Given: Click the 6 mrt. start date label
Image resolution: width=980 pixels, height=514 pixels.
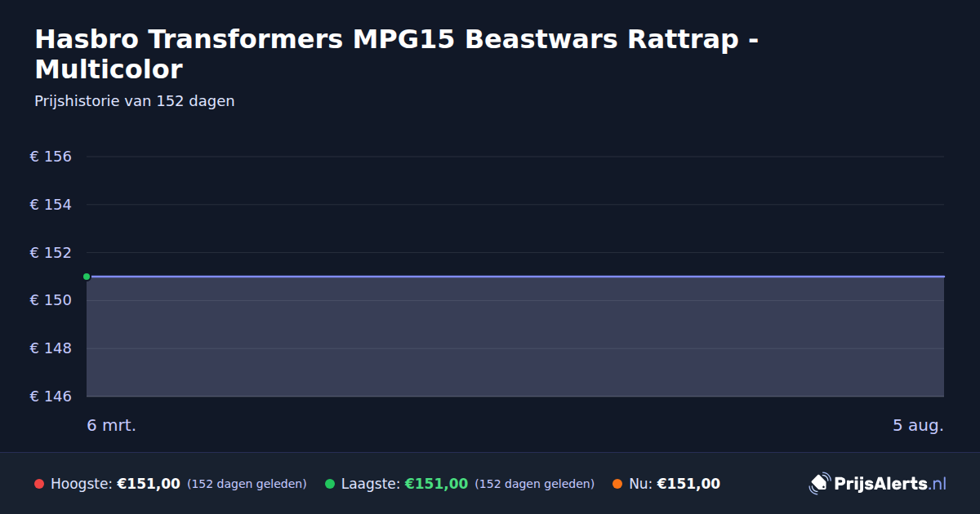Looking at the screenshot, I should (112, 426).
